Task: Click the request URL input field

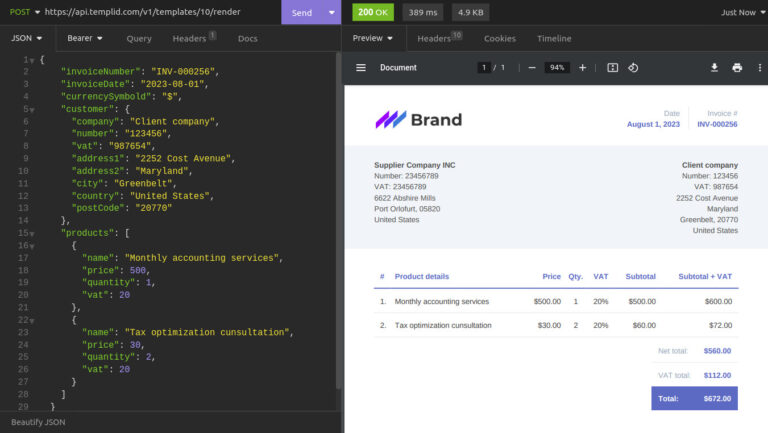Action: coord(160,12)
